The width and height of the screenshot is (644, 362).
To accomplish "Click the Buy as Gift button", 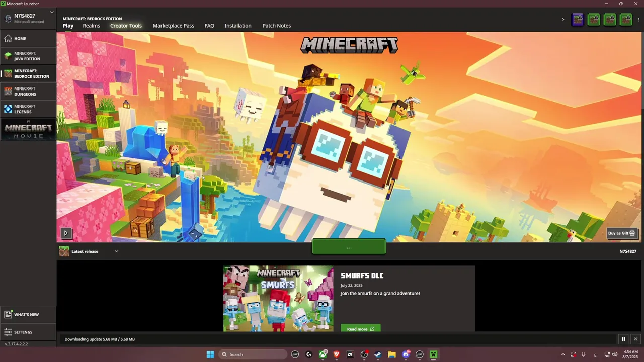I will pos(621,233).
